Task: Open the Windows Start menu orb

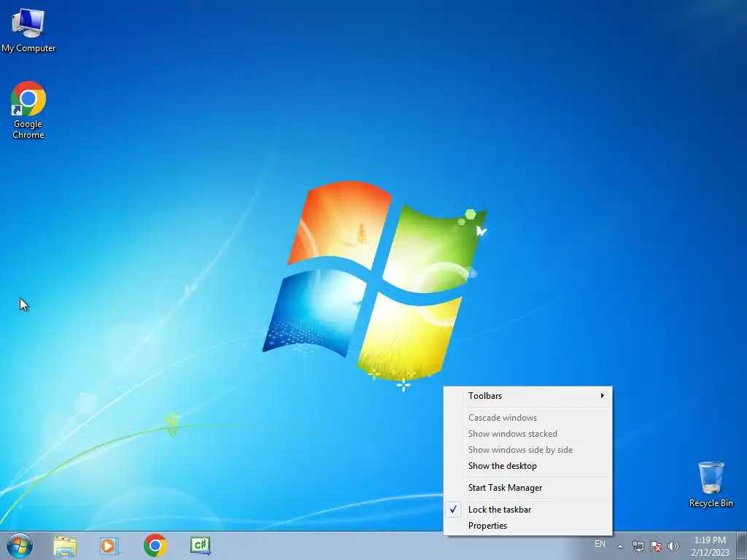Action: pos(20,545)
